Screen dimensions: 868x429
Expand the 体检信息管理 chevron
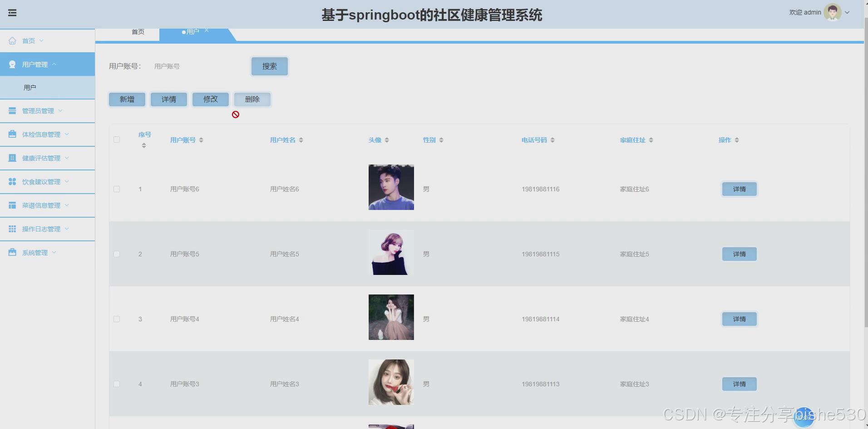click(67, 134)
